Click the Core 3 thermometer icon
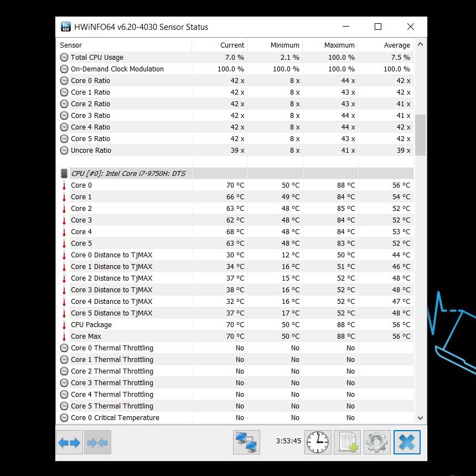The image size is (476, 476). click(x=64, y=220)
